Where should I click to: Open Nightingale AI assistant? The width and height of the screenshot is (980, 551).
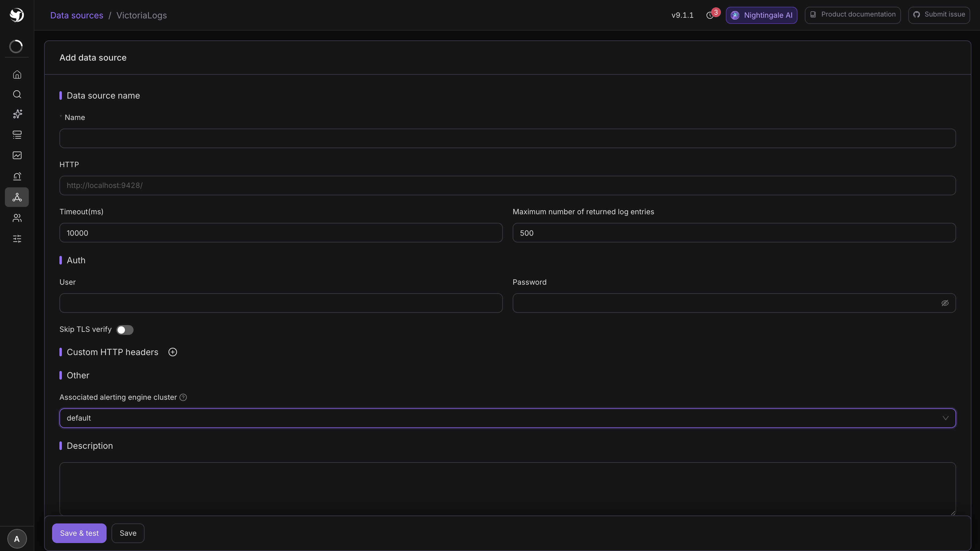point(762,15)
